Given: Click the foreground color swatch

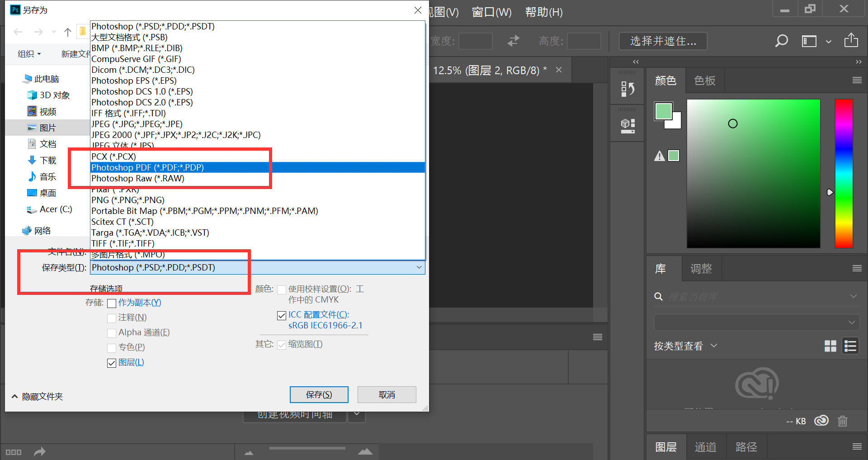Looking at the screenshot, I should (x=663, y=111).
